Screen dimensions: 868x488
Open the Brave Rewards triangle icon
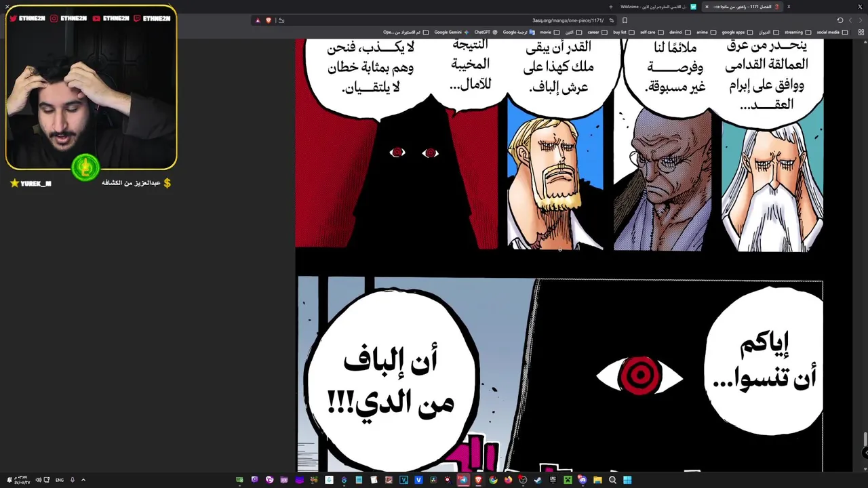(258, 20)
